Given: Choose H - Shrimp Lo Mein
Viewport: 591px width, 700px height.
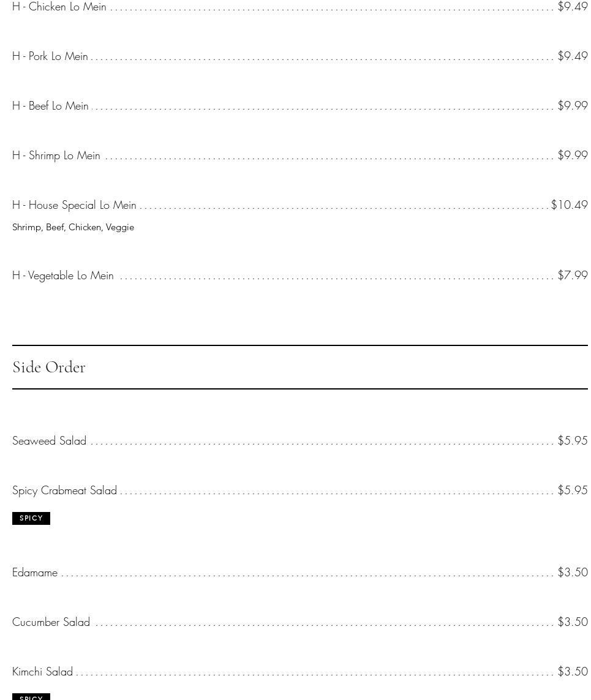Looking at the screenshot, I should point(56,156).
